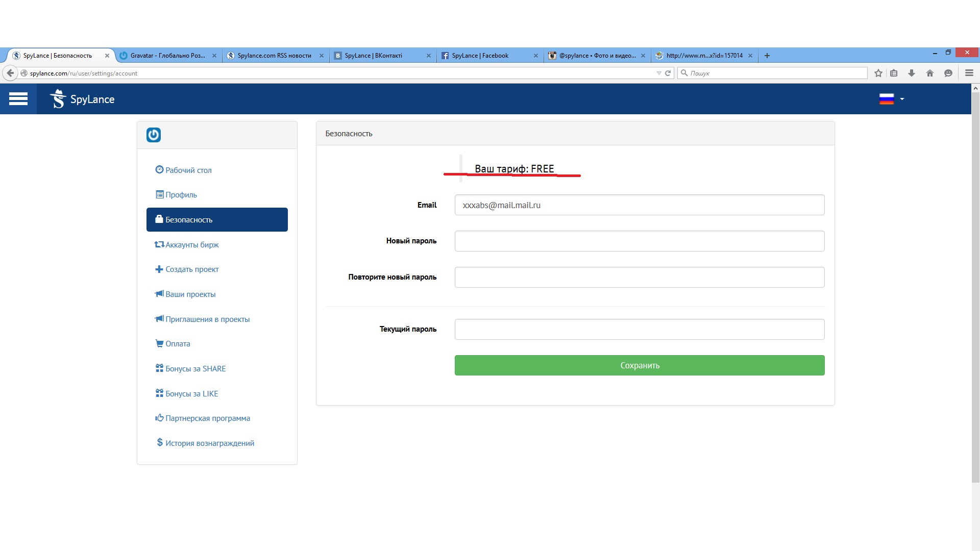Open new browser tab with plus
Viewport: 980px width, 551px height.
(x=767, y=56)
